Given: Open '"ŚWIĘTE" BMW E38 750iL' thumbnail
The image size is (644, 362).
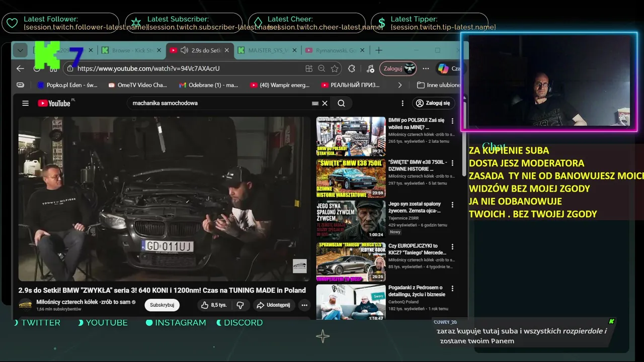Looking at the screenshot, I should click(x=351, y=178).
